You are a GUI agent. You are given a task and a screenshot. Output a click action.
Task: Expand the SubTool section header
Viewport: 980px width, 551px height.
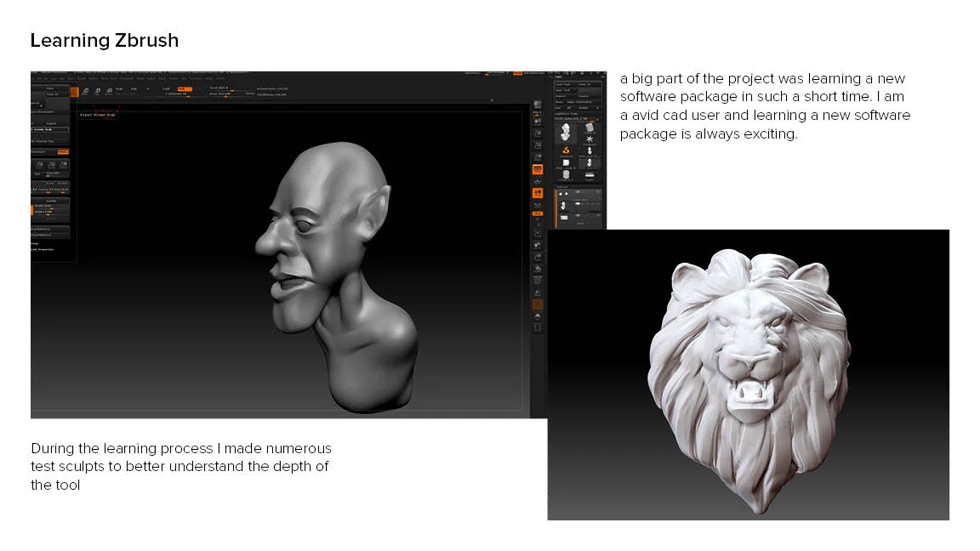tap(563, 186)
